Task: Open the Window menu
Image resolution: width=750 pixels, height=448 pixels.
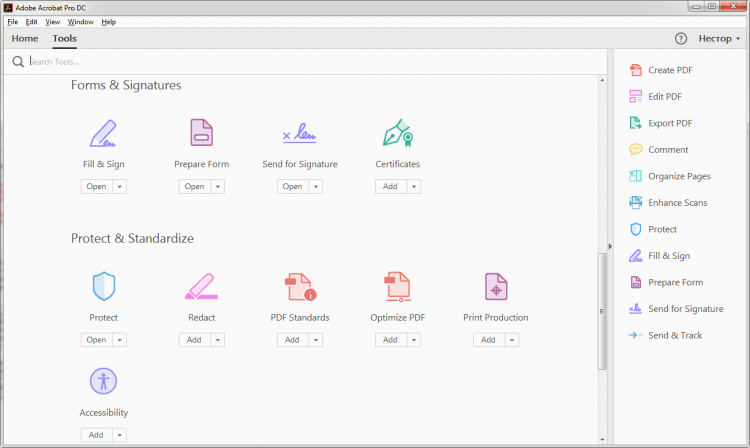Action: pos(80,22)
